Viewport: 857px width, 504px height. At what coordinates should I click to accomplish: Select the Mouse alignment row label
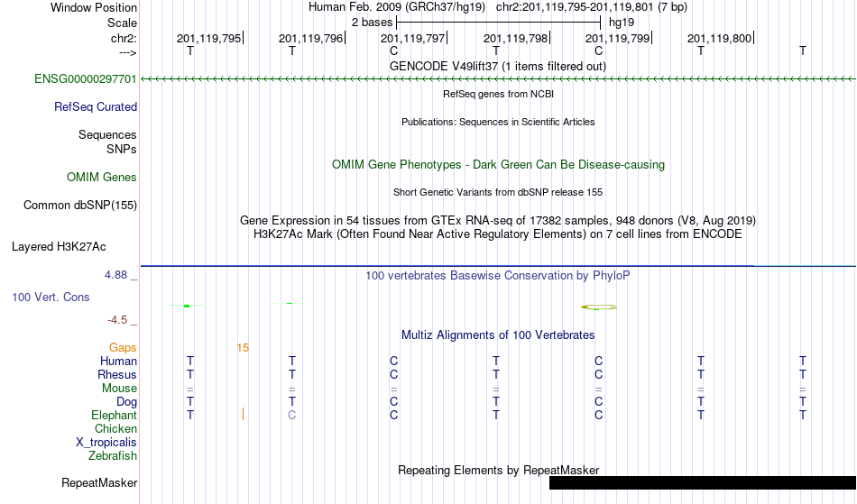(x=119, y=389)
